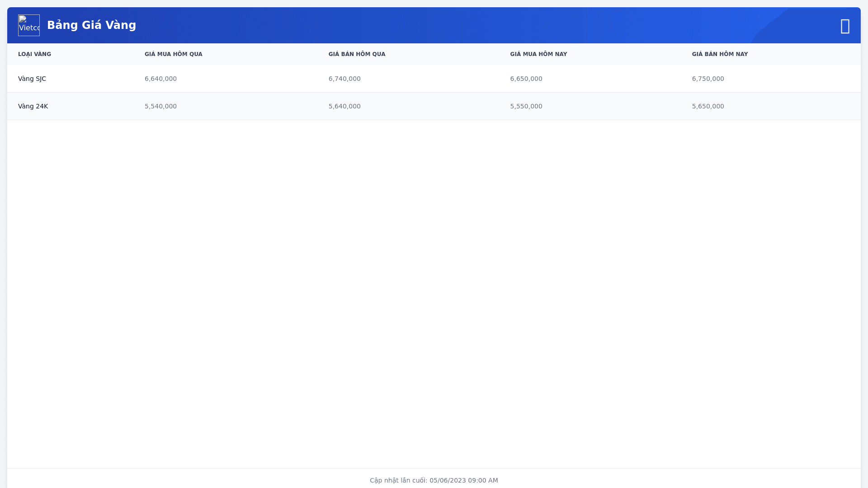
Task: Click the Bảng Giá Vàng title
Action: click(x=91, y=25)
